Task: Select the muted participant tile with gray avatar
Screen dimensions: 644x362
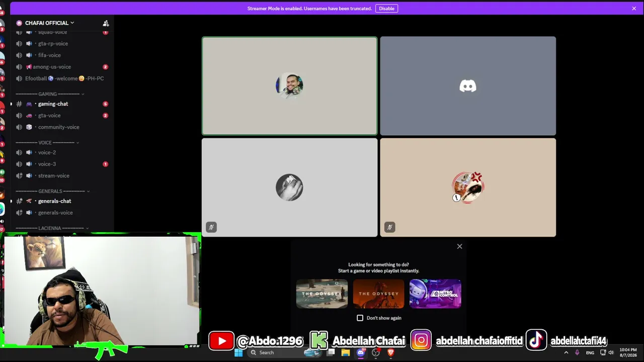Action: click(289, 188)
